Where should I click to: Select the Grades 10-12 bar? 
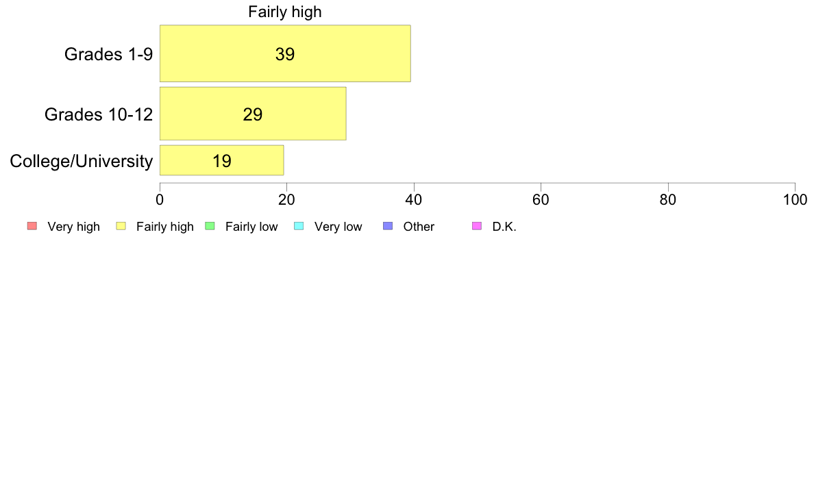(253, 114)
